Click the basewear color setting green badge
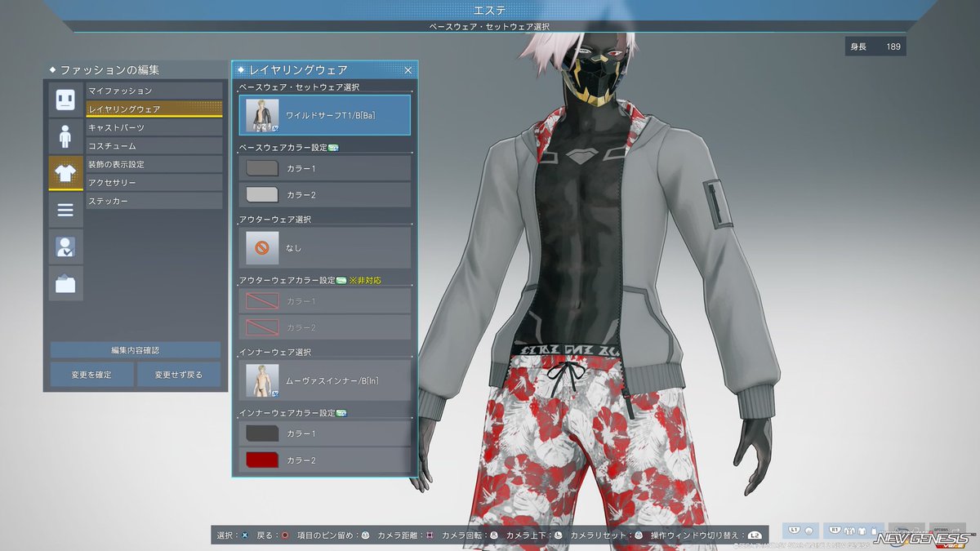 click(333, 148)
